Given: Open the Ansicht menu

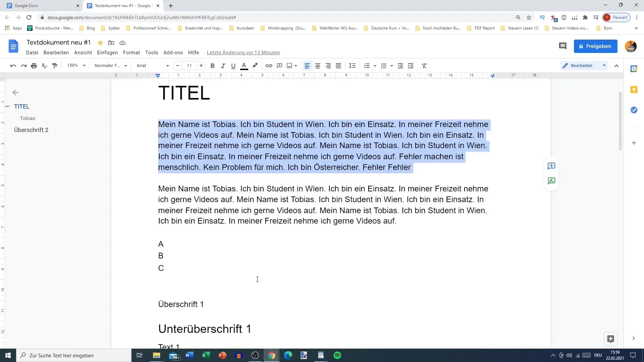Looking at the screenshot, I should 83,53.
